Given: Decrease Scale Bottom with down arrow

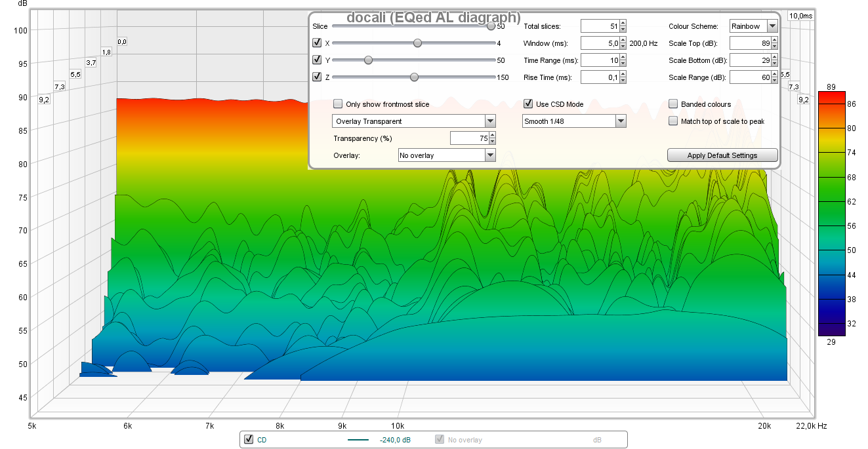Looking at the screenshot, I should pyautogui.click(x=775, y=64).
